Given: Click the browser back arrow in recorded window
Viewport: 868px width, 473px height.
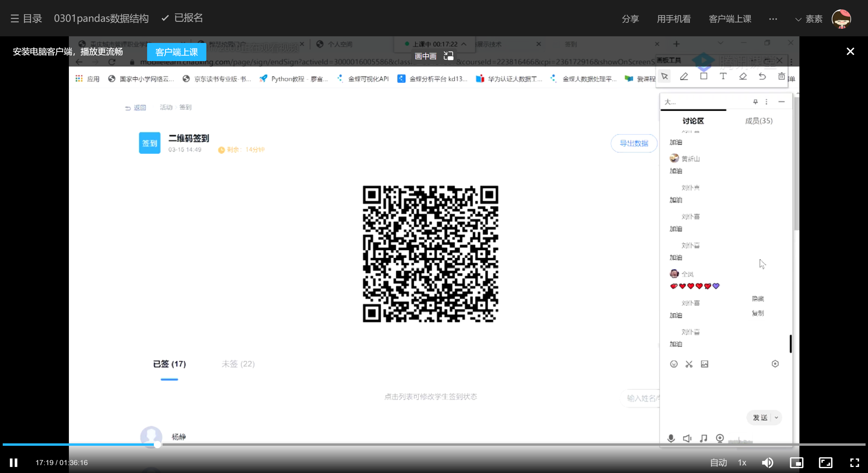Looking at the screenshot, I should click(x=79, y=62).
